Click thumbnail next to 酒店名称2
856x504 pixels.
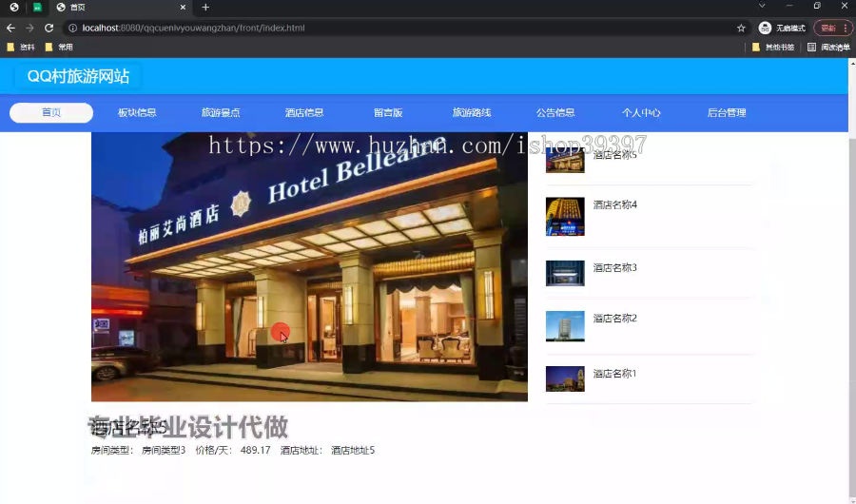tap(565, 326)
